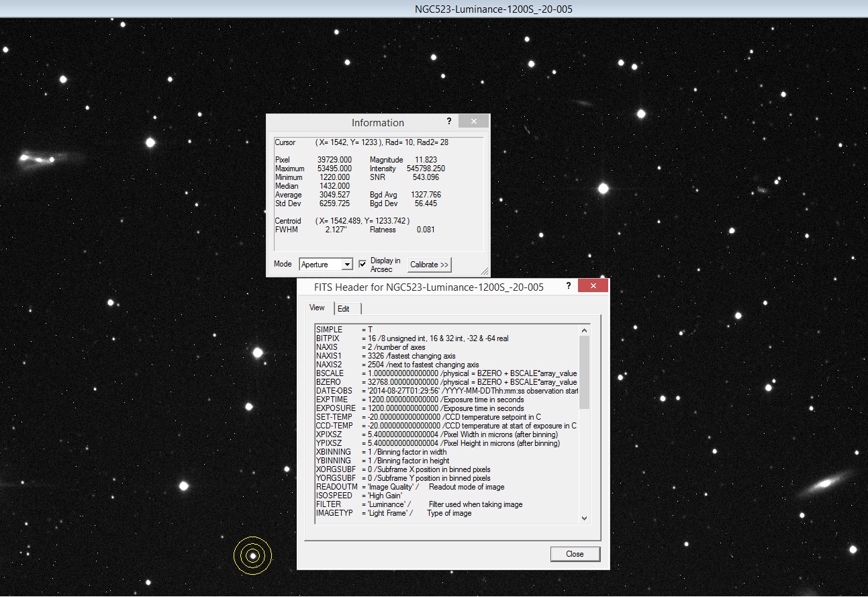Click the FITS header scrollbar up arrow

pyautogui.click(x=585, y=329)
